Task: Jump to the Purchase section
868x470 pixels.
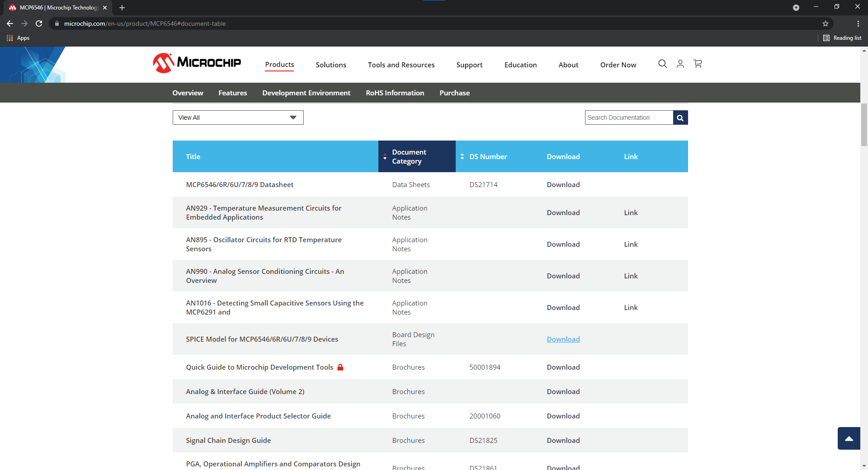Action: tap(454, 93)
